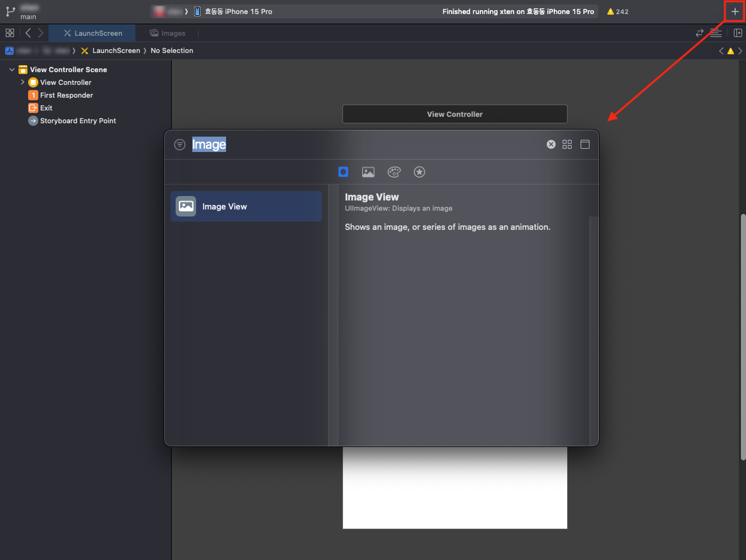Expand the View Controller outline item
This screenshot has height=560, width=746.
(x=22, y=82)
